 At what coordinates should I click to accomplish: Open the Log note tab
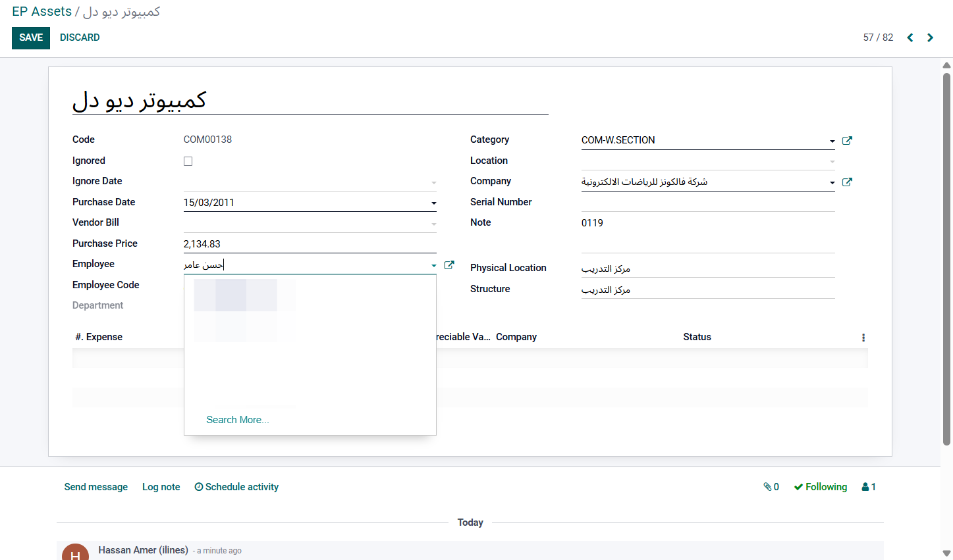161,487
